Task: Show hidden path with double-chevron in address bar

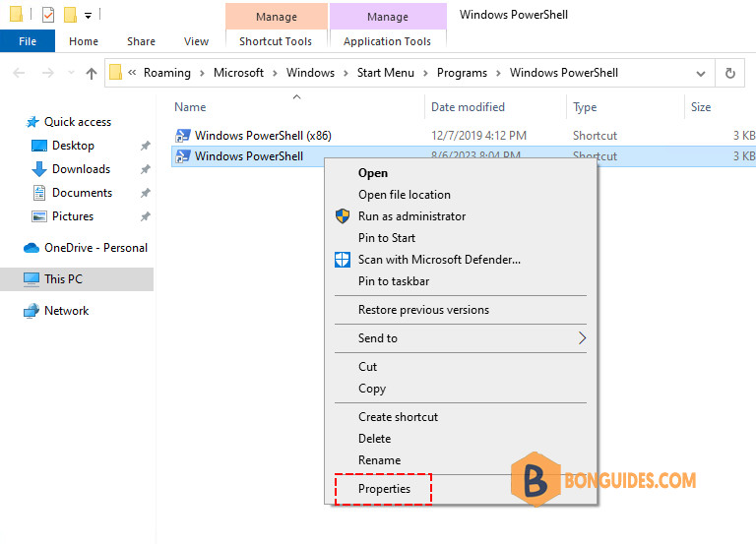Action: tap(132, 73)
